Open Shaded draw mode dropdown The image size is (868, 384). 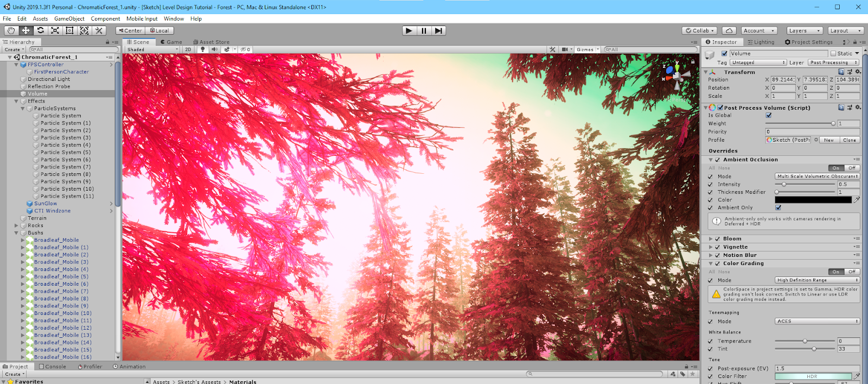(x=152, y=49)
